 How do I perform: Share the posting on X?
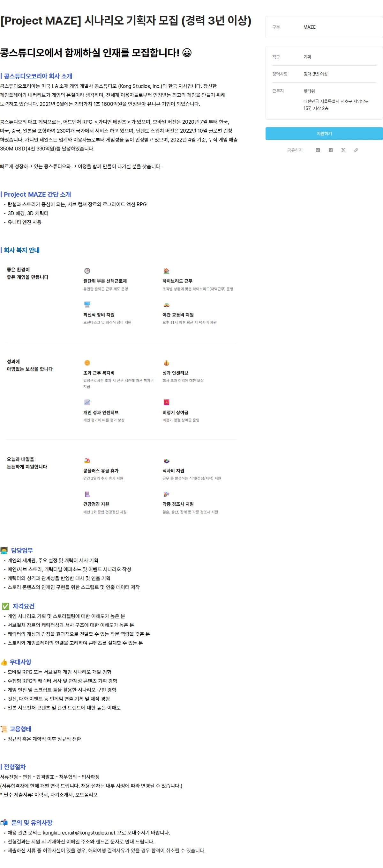tap(343, 150)
